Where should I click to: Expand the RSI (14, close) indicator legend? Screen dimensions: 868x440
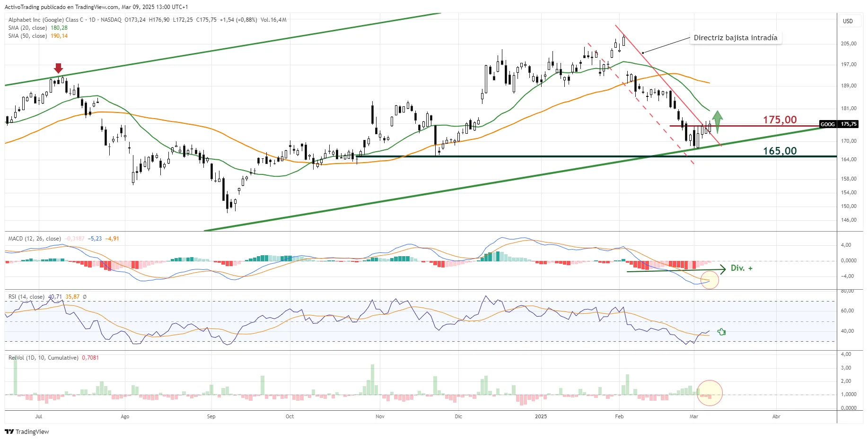coord(26,297)
